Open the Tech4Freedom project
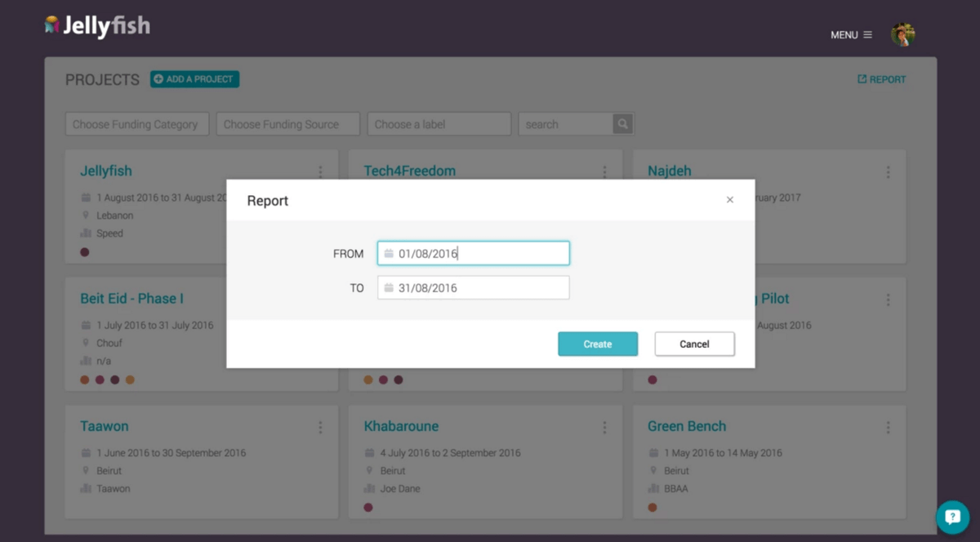The width and height of the screenshot is (980, 542). point(410,171)
